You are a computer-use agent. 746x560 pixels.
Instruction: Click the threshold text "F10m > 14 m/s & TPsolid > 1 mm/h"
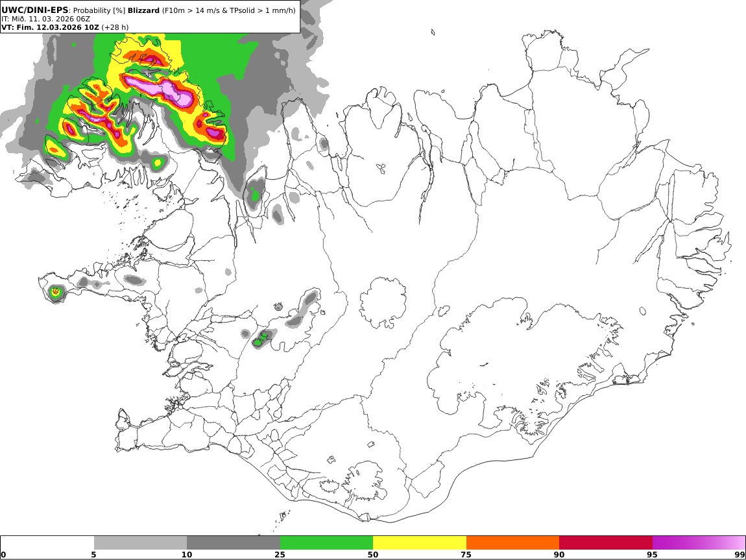pos(228,10)
